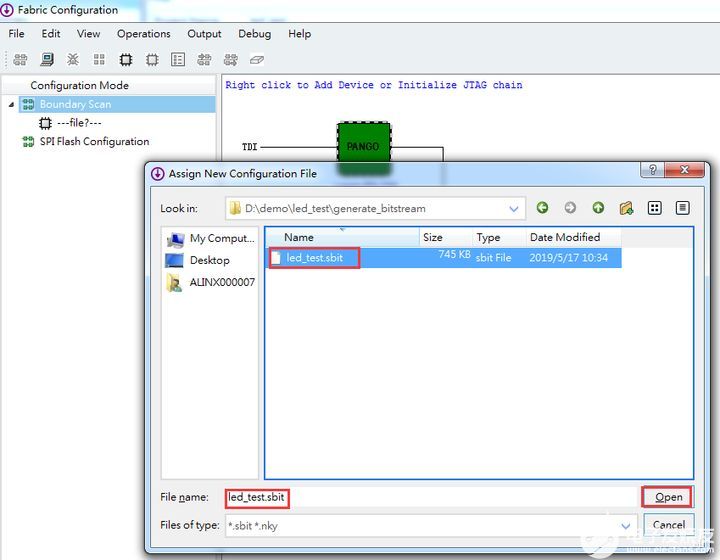The width and height of the screenshot is (720, 560).
Task: Go to parent folder with up arrow
Action: click(598, 208)
